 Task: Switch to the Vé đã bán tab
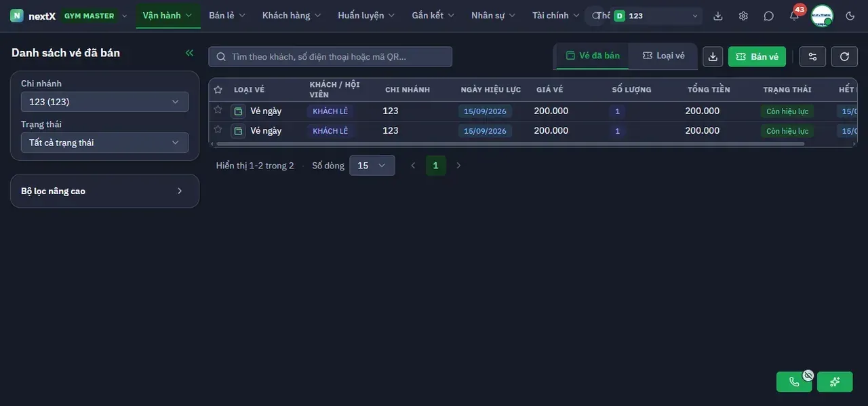point(593,56)
